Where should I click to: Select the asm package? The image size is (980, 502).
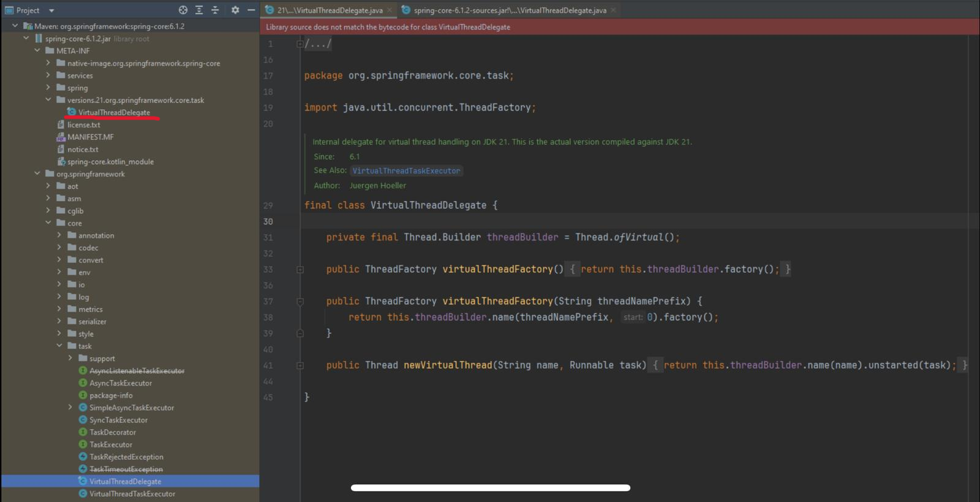74,199
